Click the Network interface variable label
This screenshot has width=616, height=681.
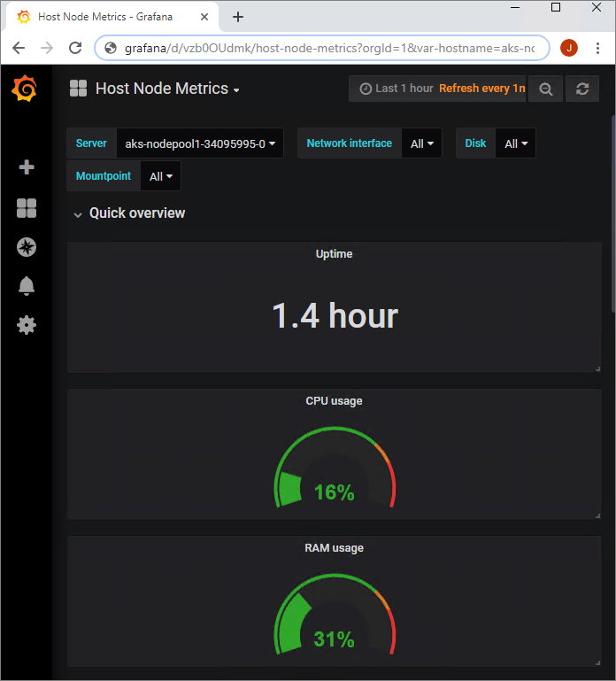click(350, 143)
